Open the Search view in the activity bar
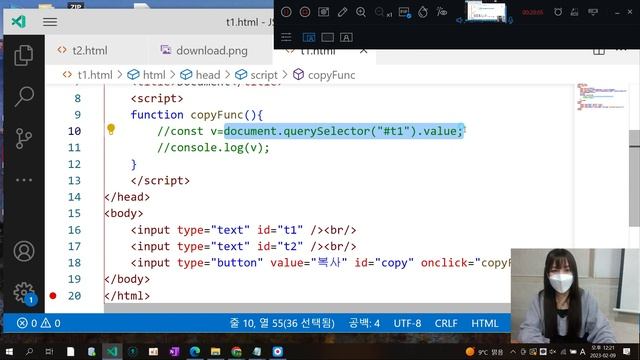 click(24, 97)
